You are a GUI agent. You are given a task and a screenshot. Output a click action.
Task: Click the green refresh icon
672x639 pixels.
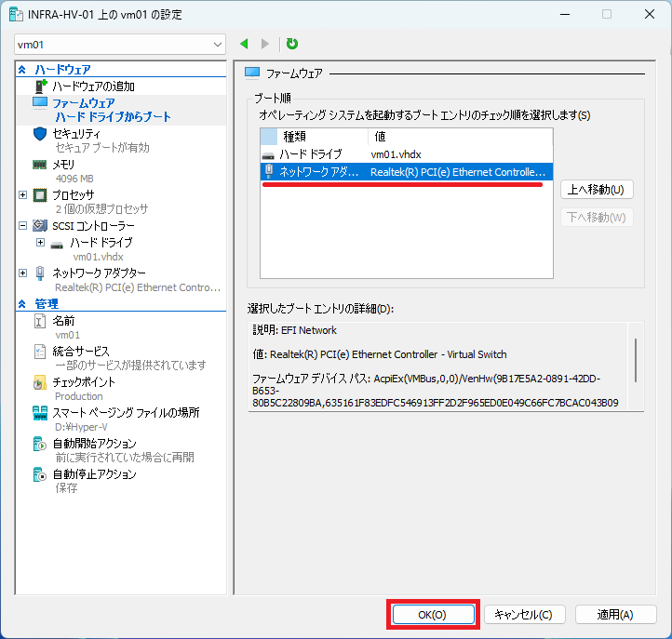(x=292, y=44)
